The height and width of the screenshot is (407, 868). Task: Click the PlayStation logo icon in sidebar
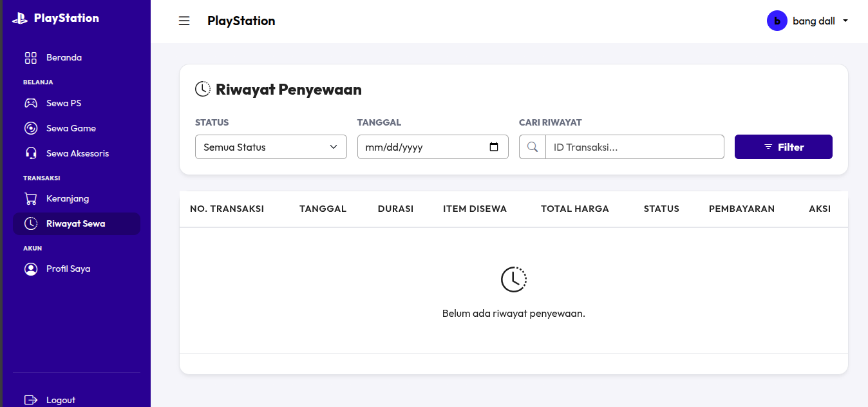click(20, 19)
